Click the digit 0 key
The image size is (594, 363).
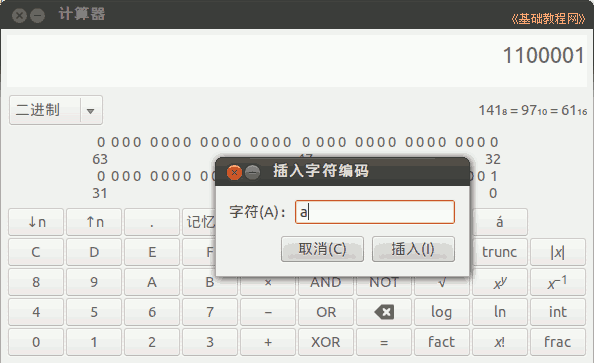tap(36, 342)
